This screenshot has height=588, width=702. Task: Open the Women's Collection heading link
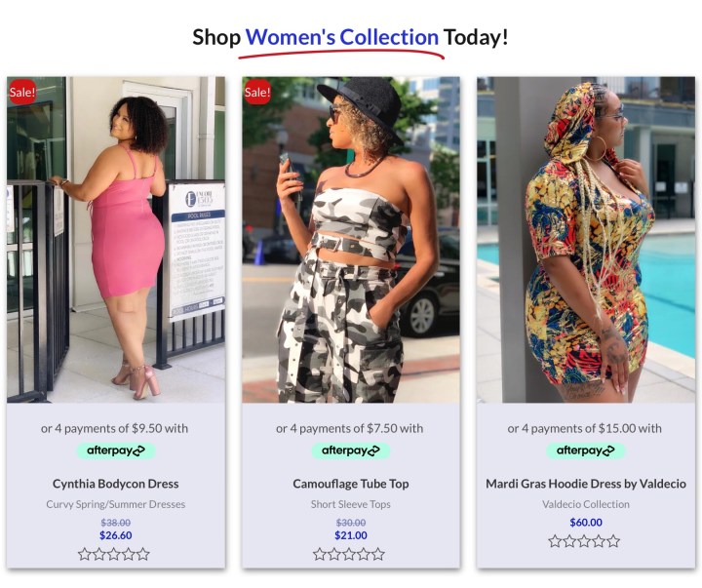(x=342, y=37)
